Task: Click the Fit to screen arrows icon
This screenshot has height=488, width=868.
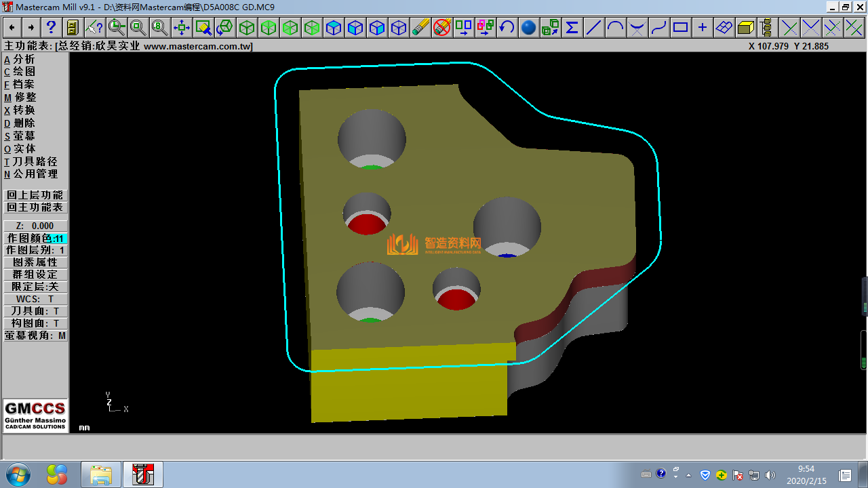Action: click(x=181, y=28)
